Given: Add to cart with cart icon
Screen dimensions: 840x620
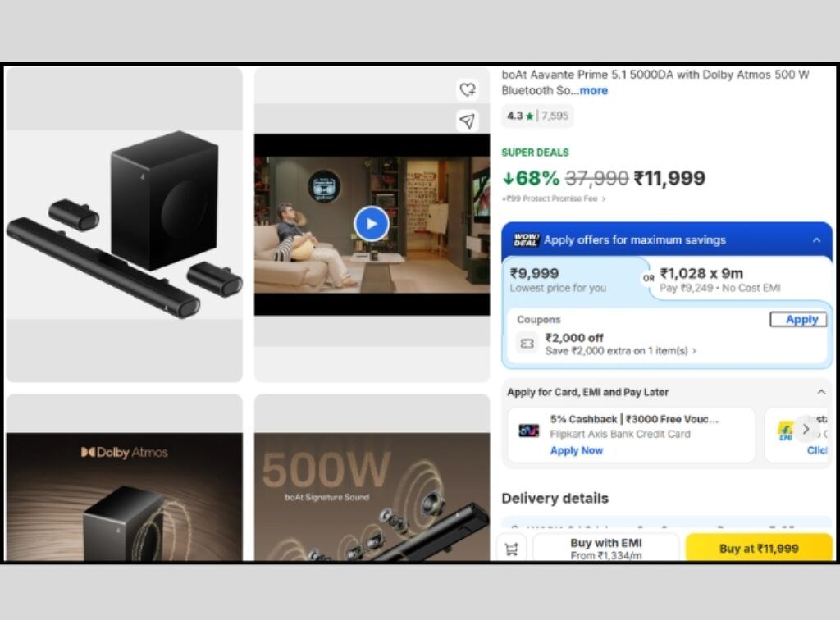Looking at the screenshot, I should pos(512,549).
